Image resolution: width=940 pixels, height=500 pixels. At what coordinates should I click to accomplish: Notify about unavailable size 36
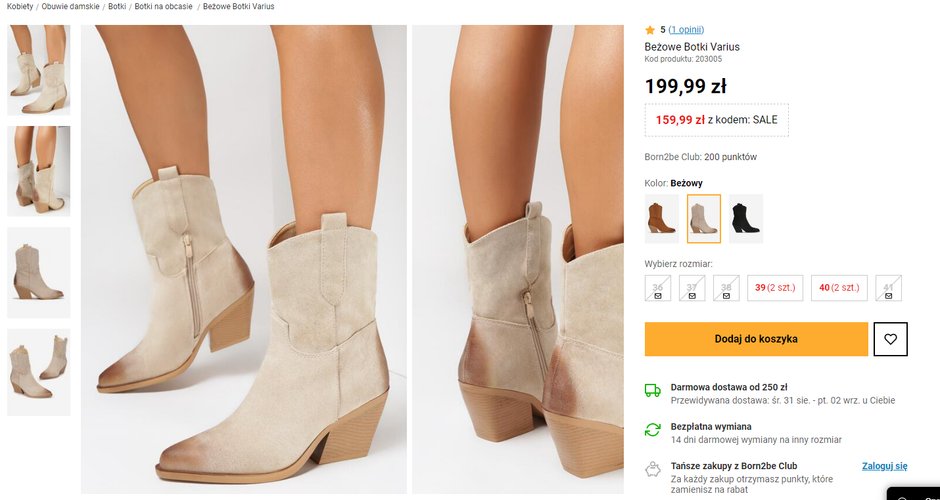658,288
